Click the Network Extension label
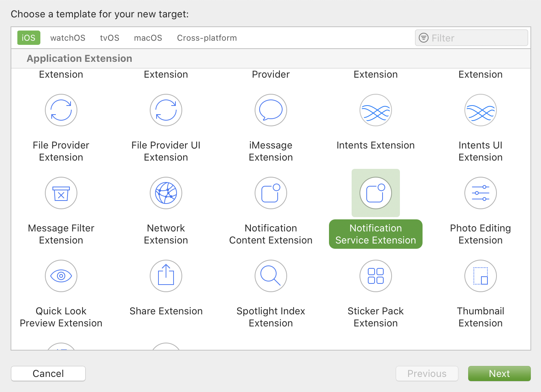Screen dimensions: 541x392 tap(166, 234)
